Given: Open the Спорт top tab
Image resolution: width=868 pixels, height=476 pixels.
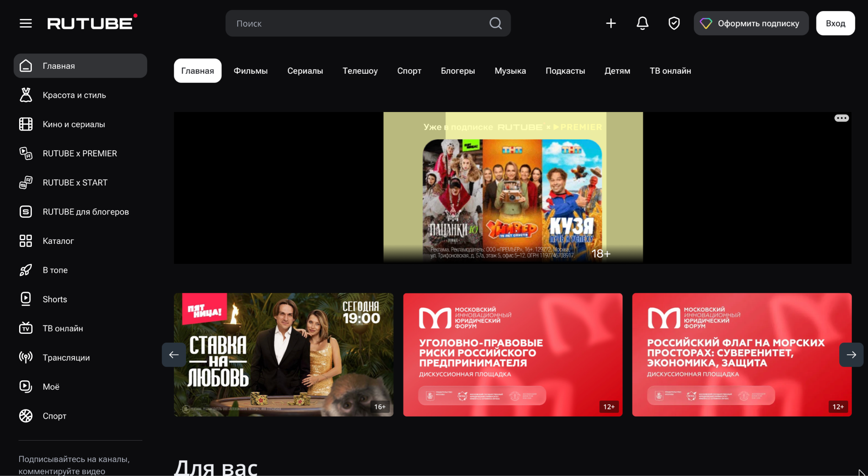Looking at the screenshot, I should coord(409,71).
